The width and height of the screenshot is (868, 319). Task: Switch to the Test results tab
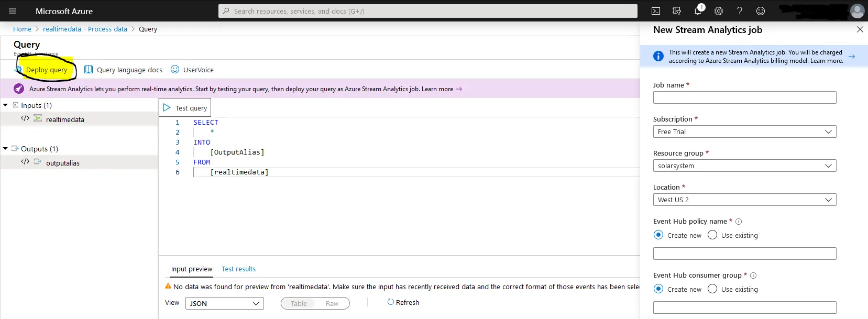coord(238,269)
